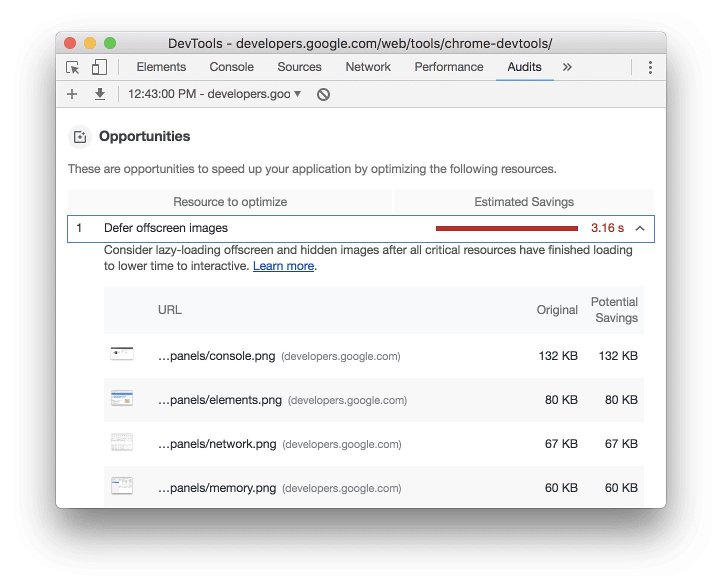Image resolution: width=722 pixels, height=588 pixels.
Task: Click the elements.png image thumbnail
Action: tap(122, 398)
